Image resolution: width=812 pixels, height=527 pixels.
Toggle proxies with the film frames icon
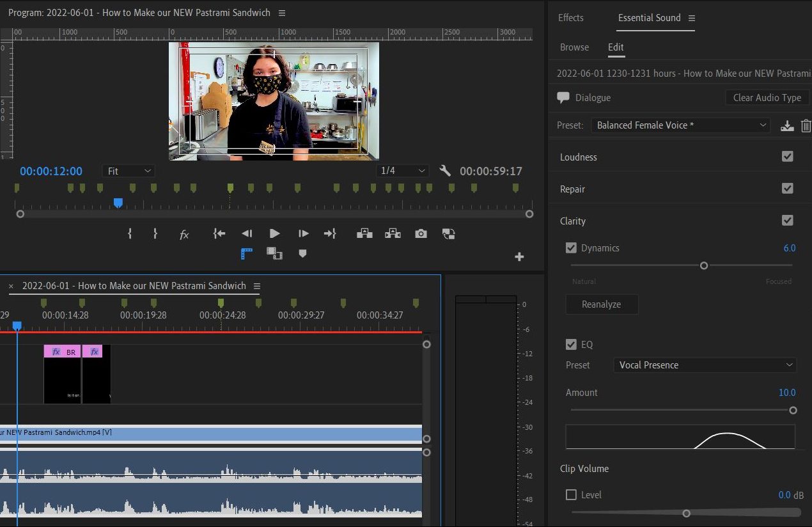pyautogui.click(x=275, y=254)
